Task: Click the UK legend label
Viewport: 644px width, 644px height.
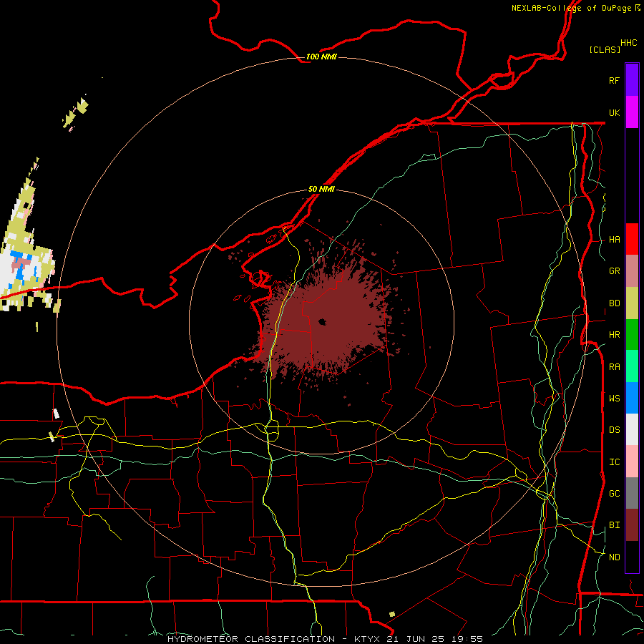Action: [614, 112]
